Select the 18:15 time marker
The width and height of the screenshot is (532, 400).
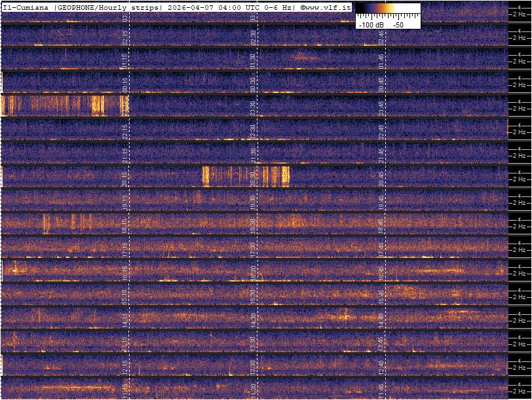[x=125, y=224]
